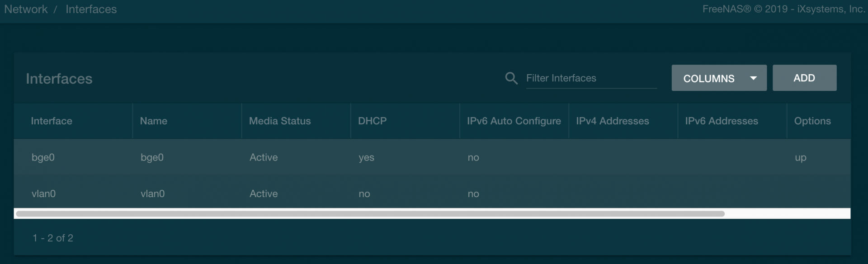Sort by Media Status column header
Image resolution: width=868 pixels, height=264 pixels.
(x=280, y=121)
